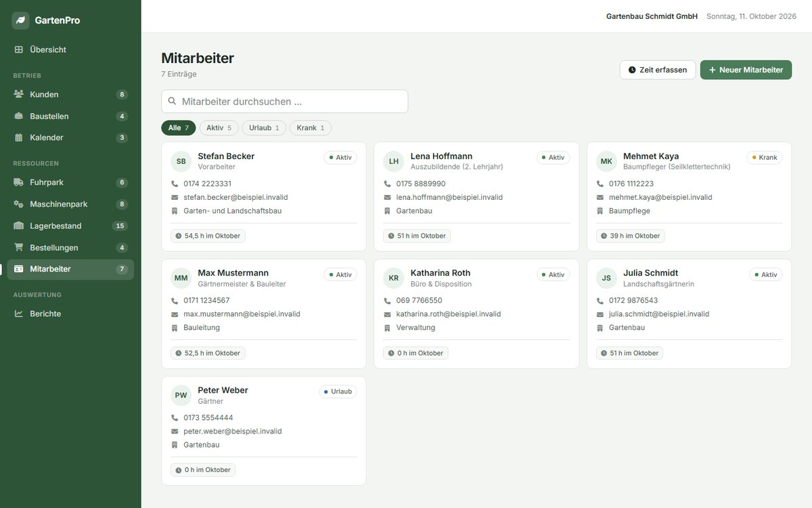Click phone number 0175 8889990
Image resolution: width=812 pixels, height=508 pixels.
[x=421, y=184]
